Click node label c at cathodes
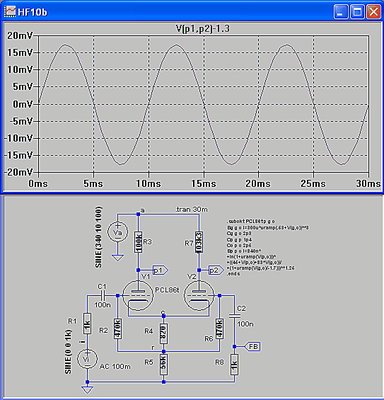 [162, 312]
